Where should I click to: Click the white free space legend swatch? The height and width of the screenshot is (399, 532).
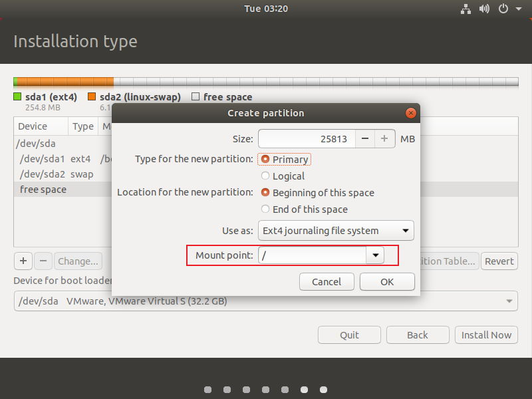pos(196,96)
